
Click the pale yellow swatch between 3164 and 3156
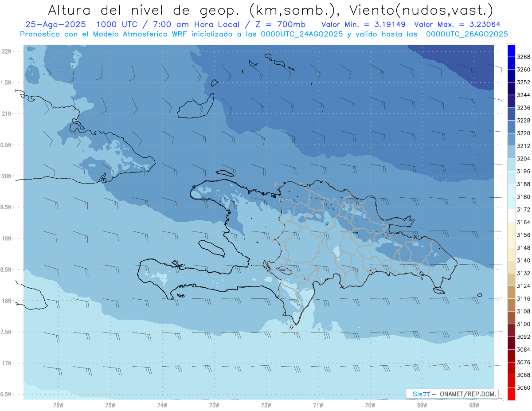511,229
